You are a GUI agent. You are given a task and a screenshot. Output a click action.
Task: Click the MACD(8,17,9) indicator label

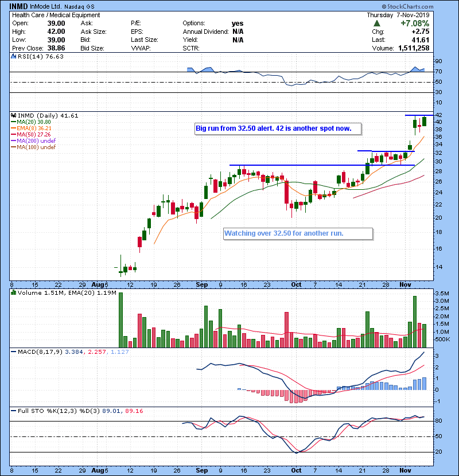(x=40, y=352)
